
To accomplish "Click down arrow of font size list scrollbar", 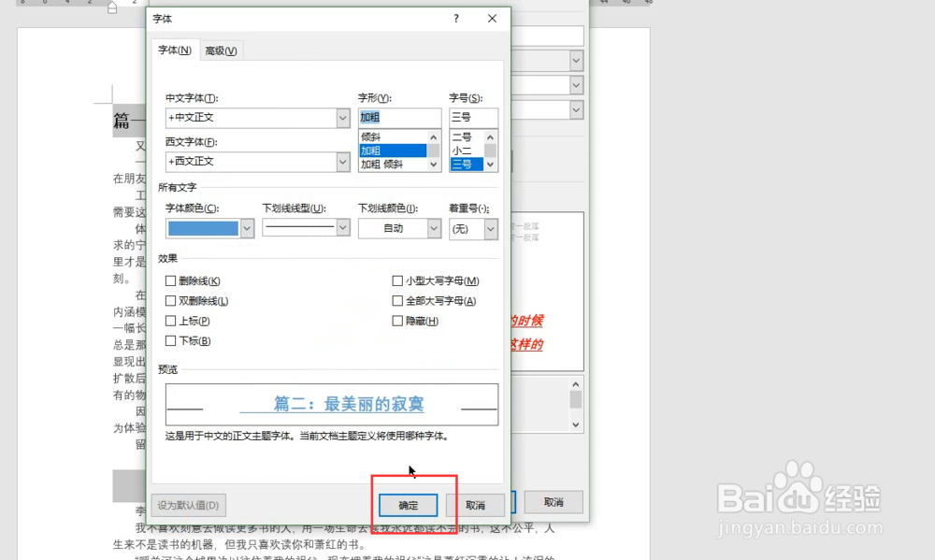I will point(490,165).
